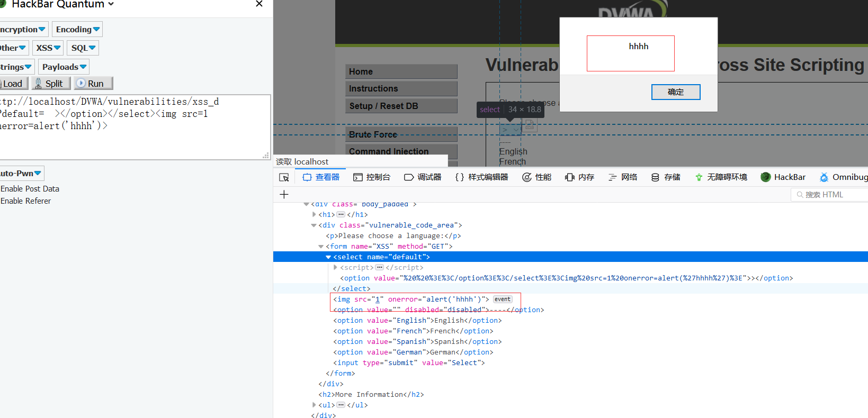The height and width of the screenshot is (418, 868).
Task: Open Setup / Reset DB in DVWA menu
Action: point(401,106)
